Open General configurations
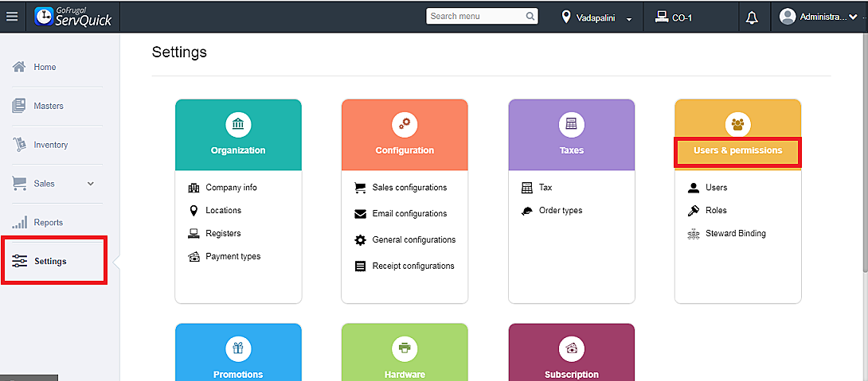The image size is (868, 381). pos(414,239)
